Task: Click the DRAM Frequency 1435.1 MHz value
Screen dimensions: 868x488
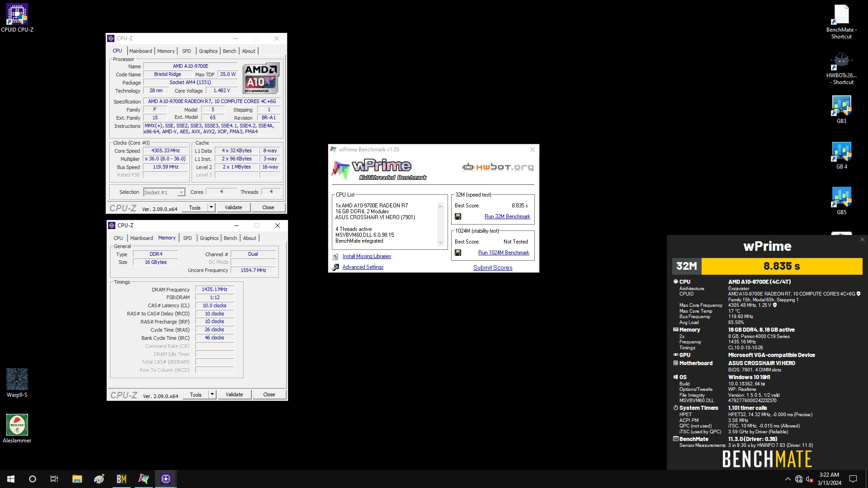Action: (214, 289)
